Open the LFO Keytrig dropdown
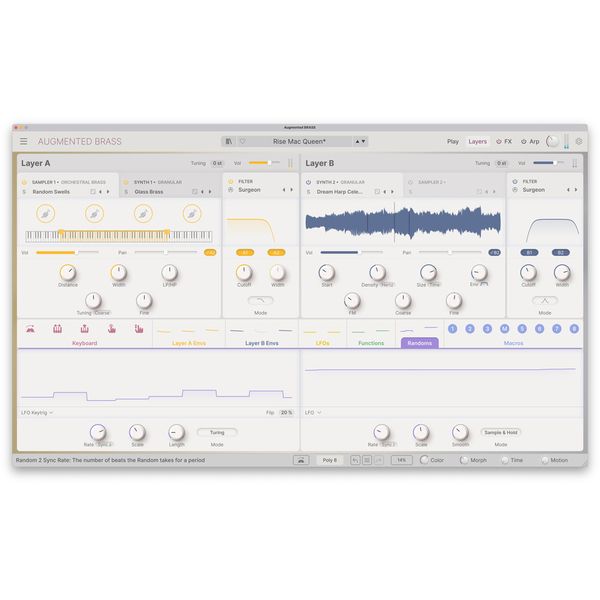 [37, 412]
